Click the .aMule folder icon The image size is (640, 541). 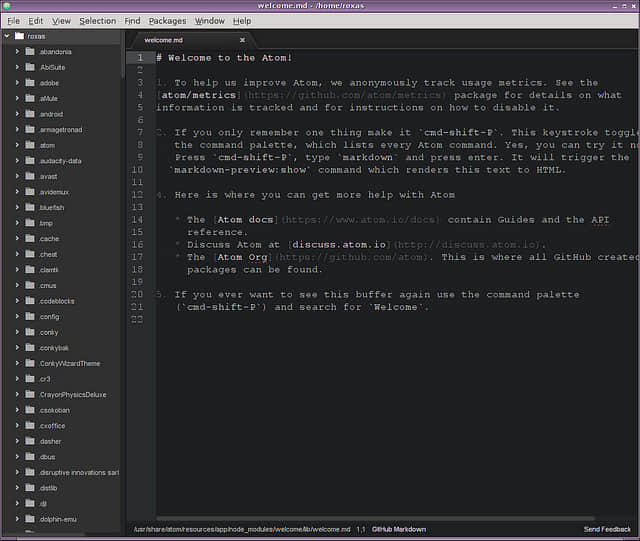pyautogui.click(x=30, y=98)
